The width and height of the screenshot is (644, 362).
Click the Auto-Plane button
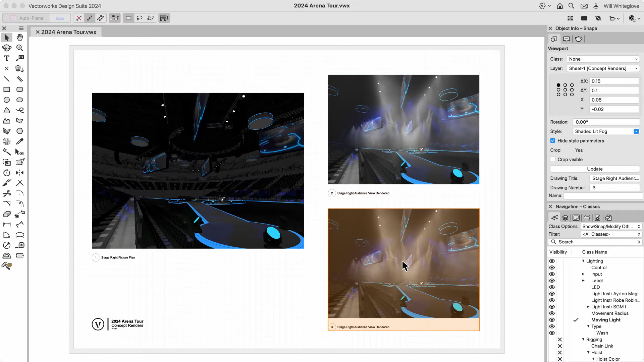(x=27, y=18)
